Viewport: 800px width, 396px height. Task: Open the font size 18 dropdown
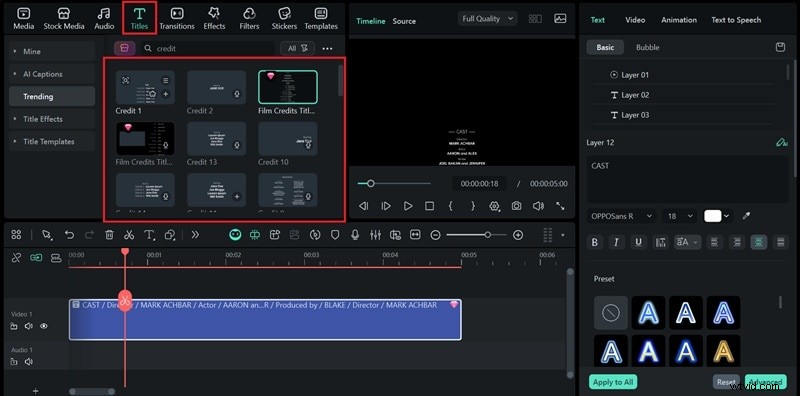click(680, 216)
